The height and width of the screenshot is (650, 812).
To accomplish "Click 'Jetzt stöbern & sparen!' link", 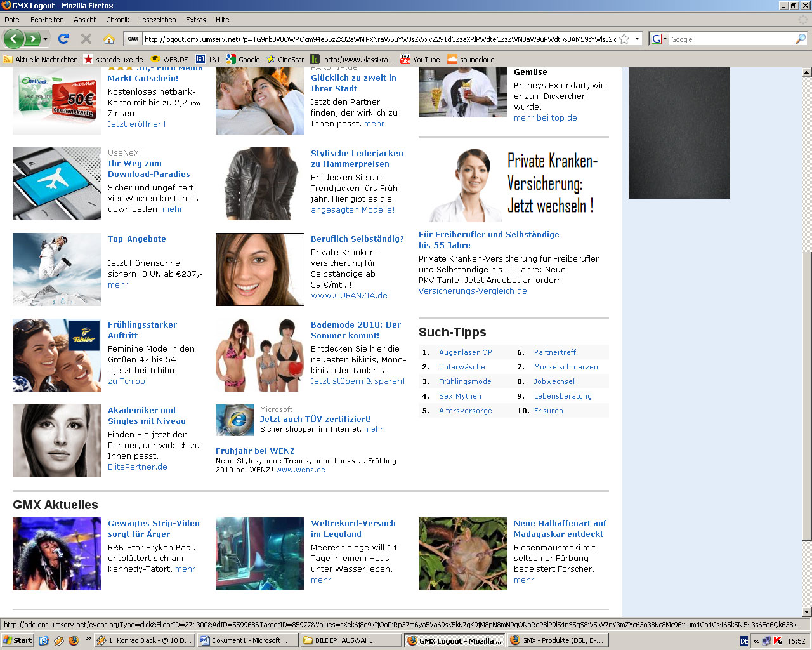I will pos(357,381).
